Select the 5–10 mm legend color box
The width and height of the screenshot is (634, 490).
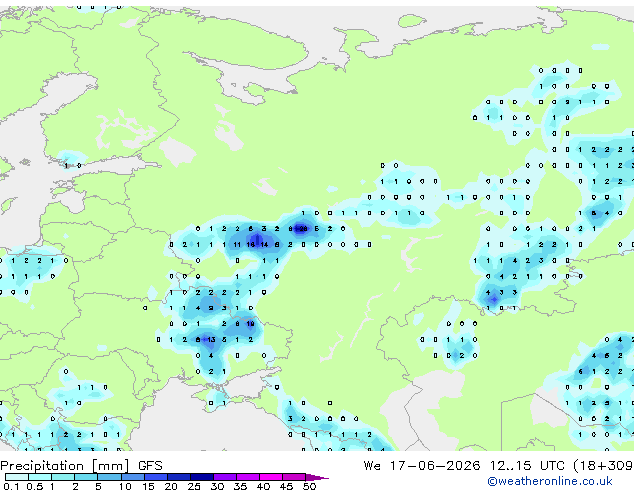click(x=109, y=477)
